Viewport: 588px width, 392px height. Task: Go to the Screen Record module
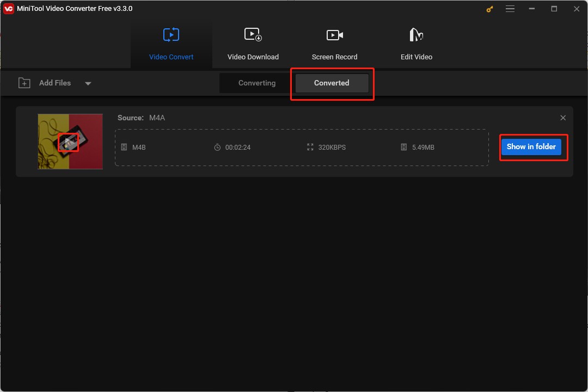(x=334, y=45)
